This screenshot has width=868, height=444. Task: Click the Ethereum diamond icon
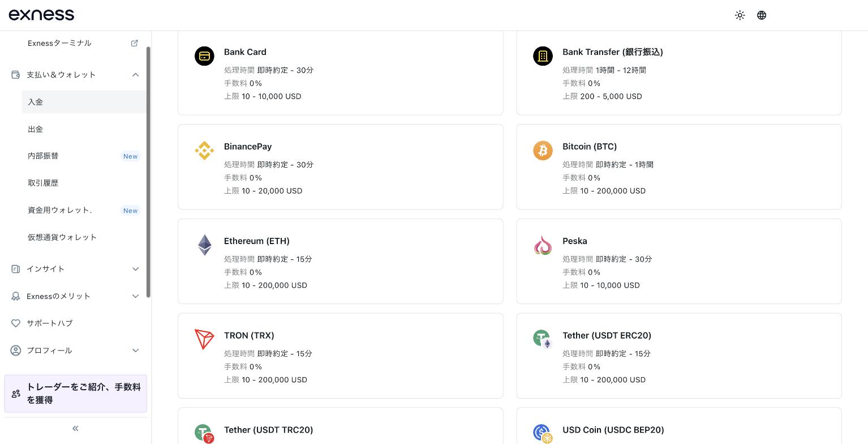pos(204,245)
